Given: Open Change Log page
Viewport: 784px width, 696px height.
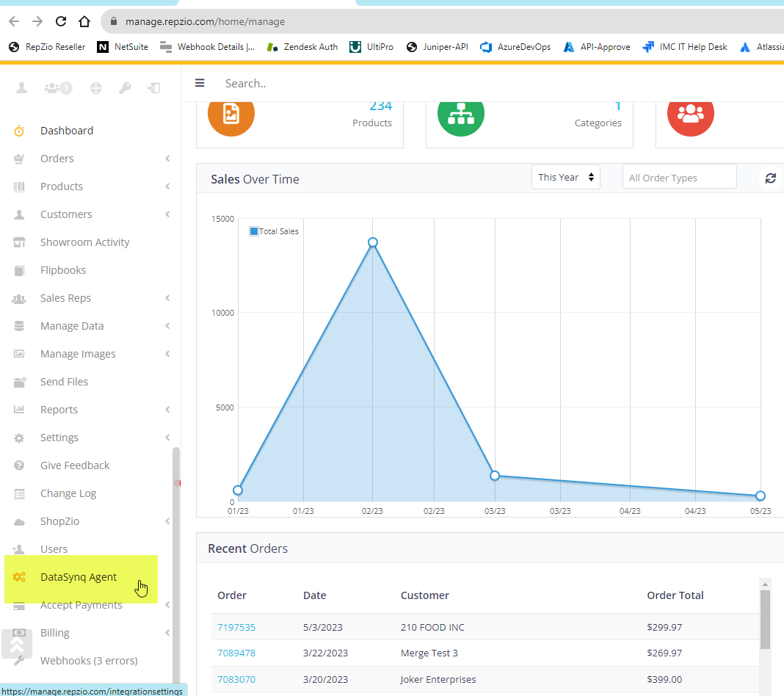Looking at the screenshot, I should tap(68, 493).
